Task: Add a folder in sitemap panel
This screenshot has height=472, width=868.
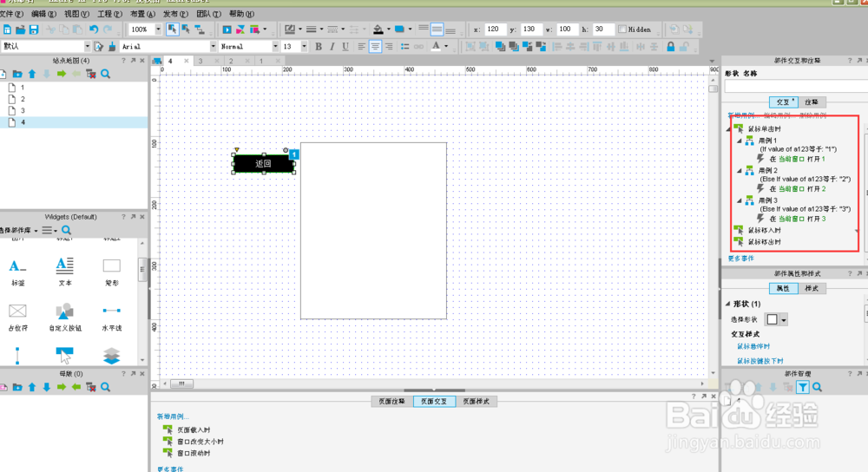Action: 17,74
